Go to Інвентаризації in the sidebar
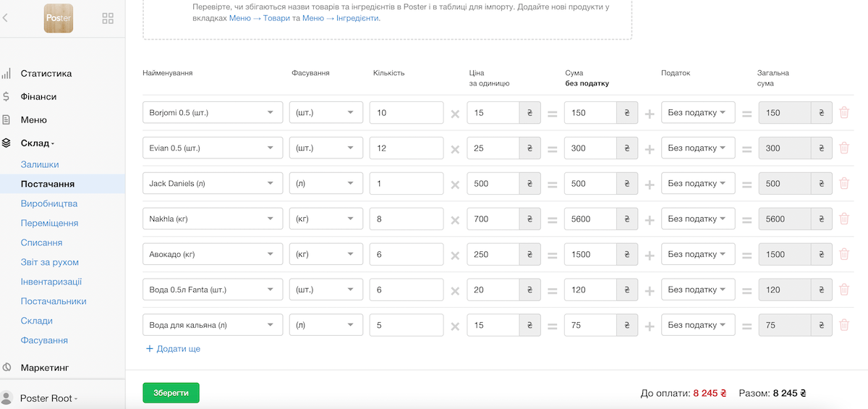Screen dimensions: 868x409 51,282
